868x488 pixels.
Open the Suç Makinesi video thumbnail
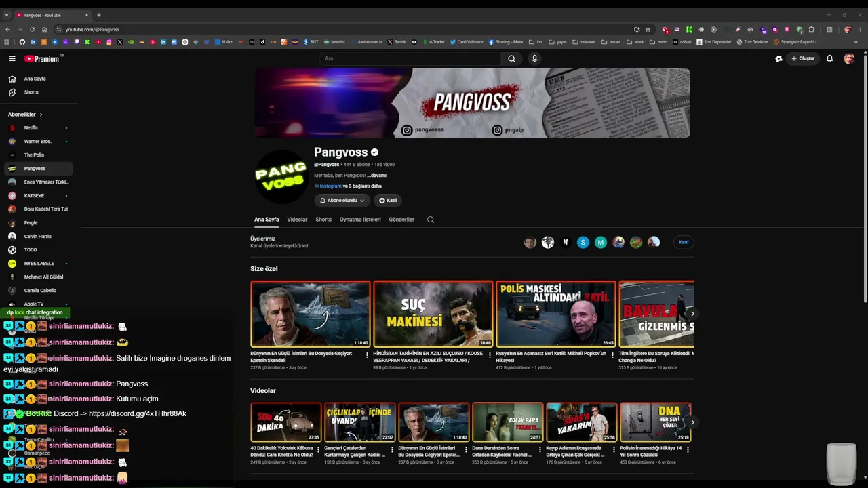433,314
